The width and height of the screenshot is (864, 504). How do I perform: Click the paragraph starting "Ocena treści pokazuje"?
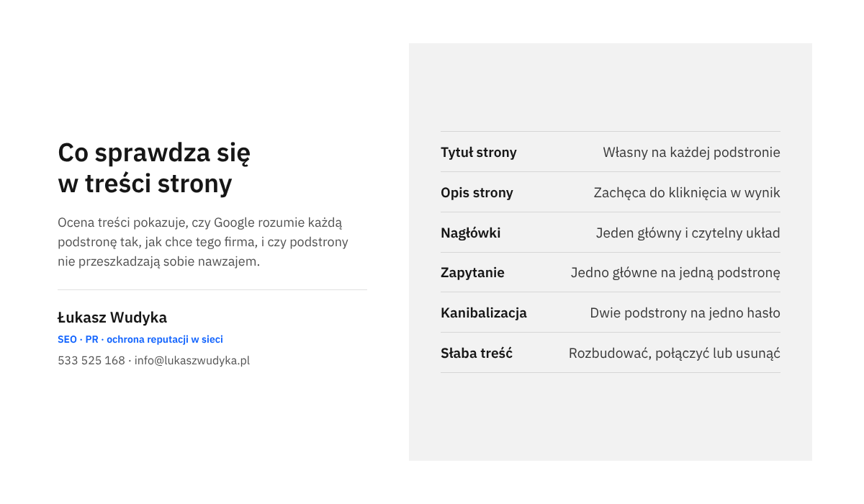coord(203,242)
